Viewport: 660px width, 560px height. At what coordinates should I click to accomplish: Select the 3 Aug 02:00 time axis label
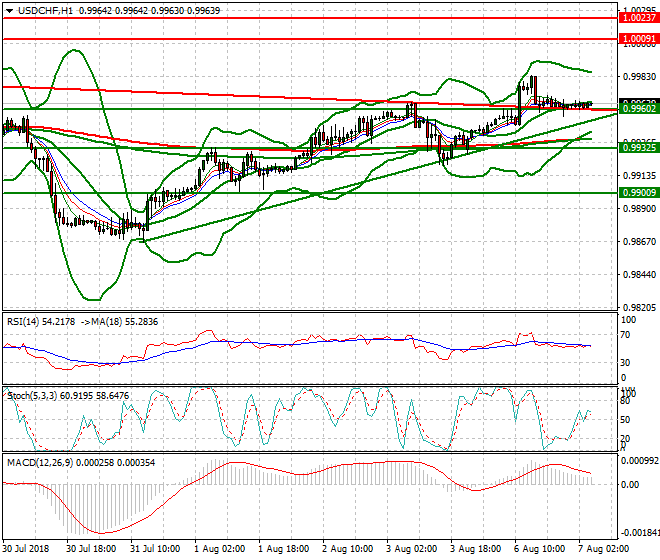click(x=411, y=549)
